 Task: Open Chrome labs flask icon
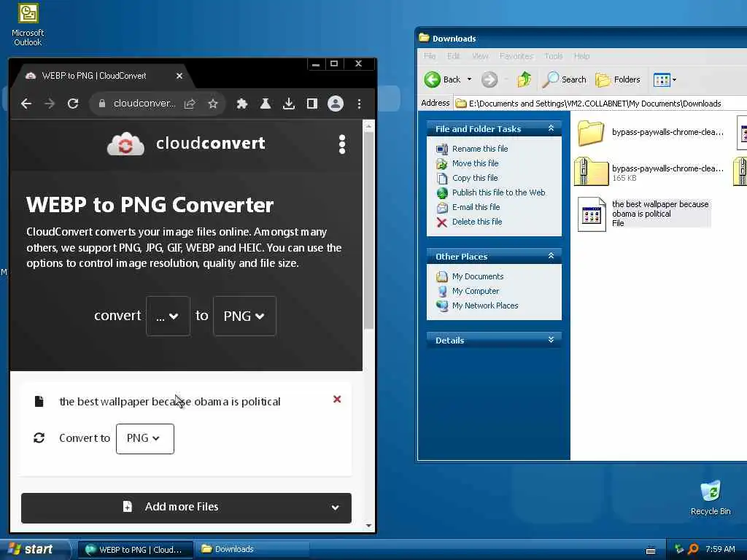[x=266, y=104]
